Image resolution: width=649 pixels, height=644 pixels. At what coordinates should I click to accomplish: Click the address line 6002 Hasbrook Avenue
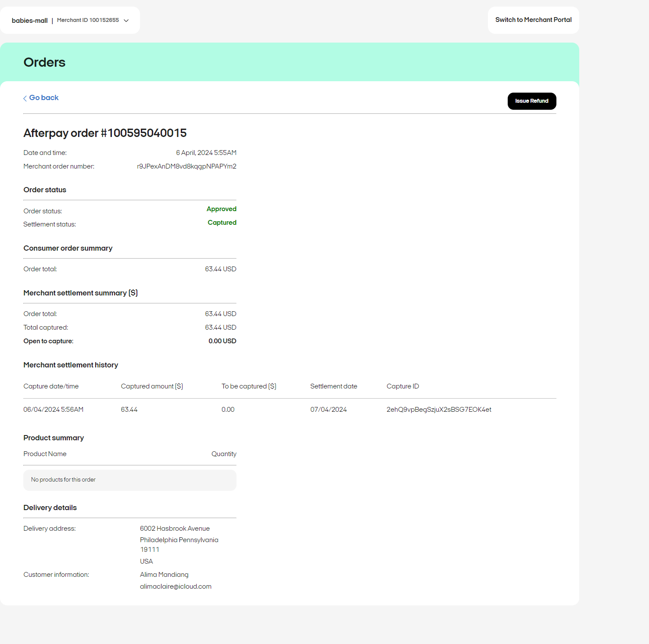point(175,529)
